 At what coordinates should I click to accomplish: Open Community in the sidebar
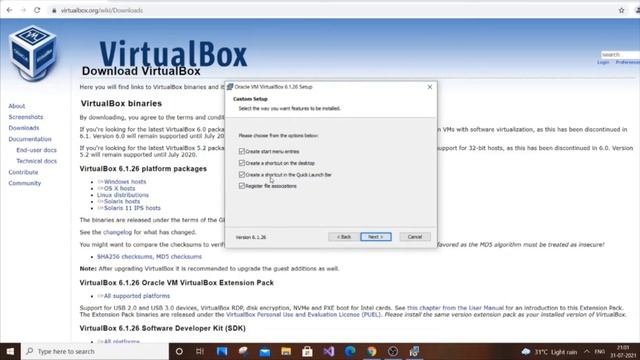(24, 183)
